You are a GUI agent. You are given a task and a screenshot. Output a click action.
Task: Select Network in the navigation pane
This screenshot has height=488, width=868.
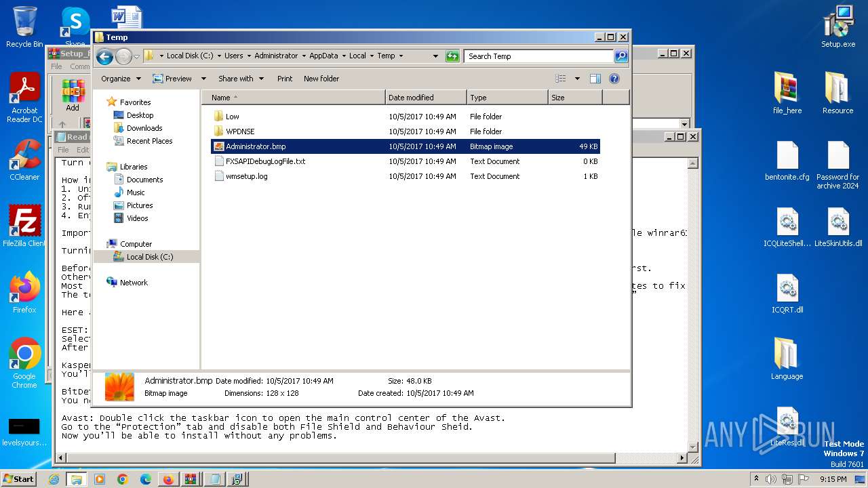click(134, 283)
